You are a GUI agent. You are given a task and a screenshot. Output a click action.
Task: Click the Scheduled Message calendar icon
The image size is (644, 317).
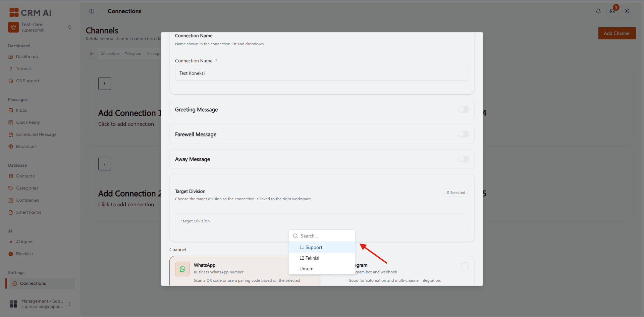11,135
